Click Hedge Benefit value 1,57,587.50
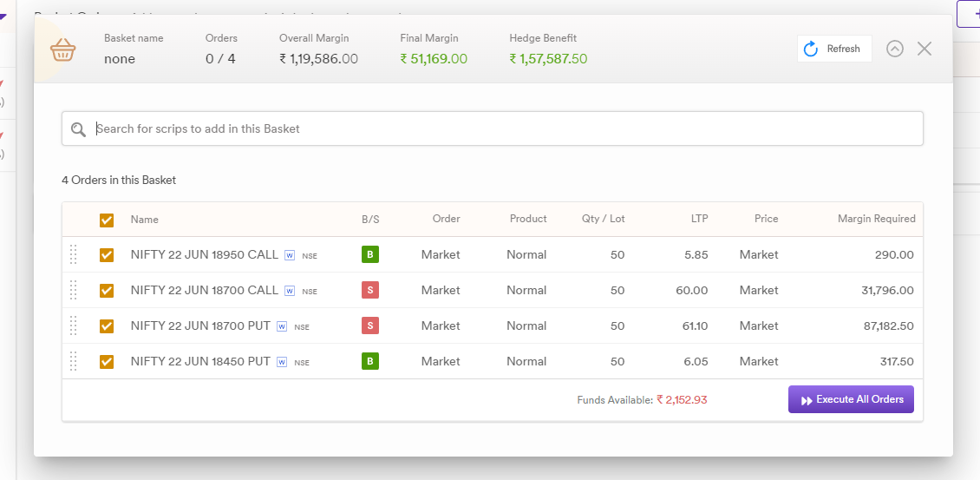The image size is (980, 480). pyautogui.click(x=548, y=59)
